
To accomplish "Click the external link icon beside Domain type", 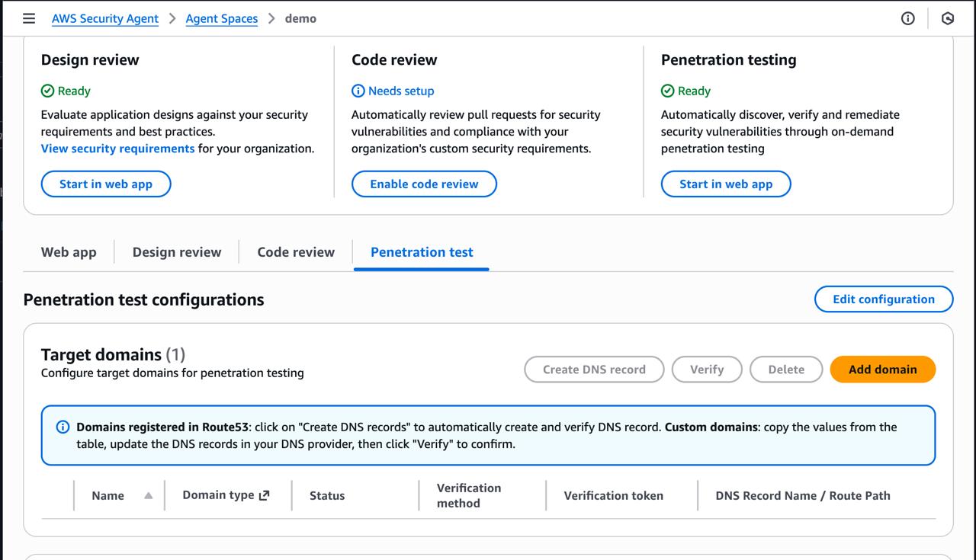I will point(265,495).
